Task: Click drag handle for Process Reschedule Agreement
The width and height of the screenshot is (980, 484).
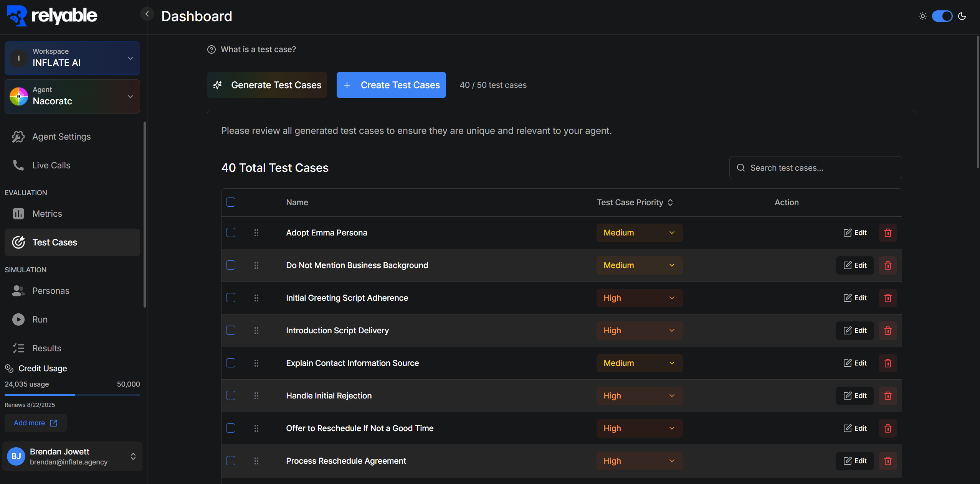Action: (256, 461)
